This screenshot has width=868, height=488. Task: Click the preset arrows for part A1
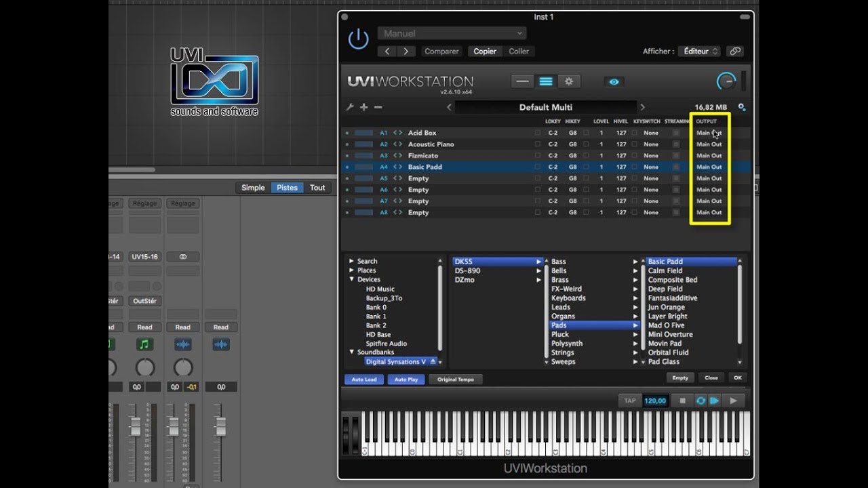(x=398, y=133)
